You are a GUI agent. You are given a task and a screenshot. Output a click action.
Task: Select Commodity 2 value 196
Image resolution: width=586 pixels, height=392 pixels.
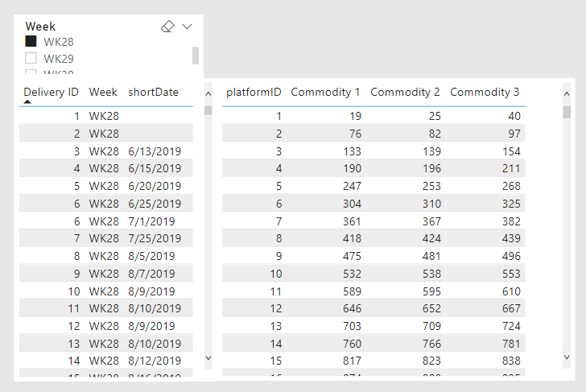point(432,168)
